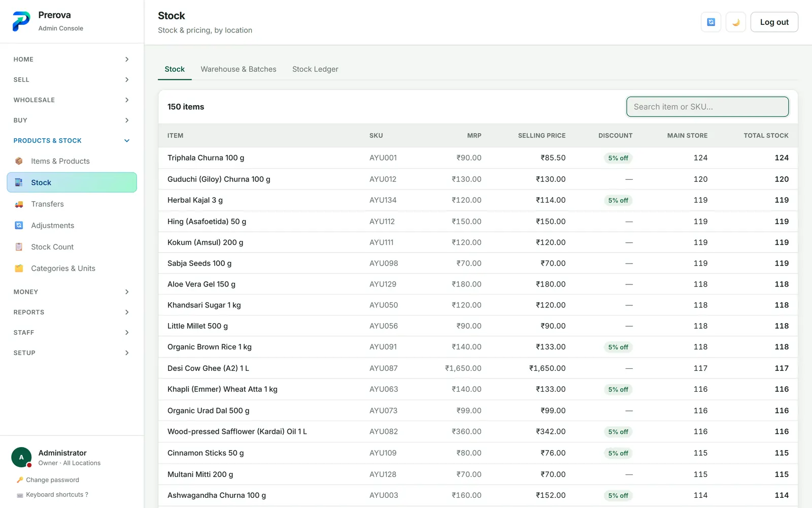The width and height of the screenshot is (812, 508).
Task: Click SKU AYU087 for Desi Cow Ghee
Action: [x=384, y=368]
